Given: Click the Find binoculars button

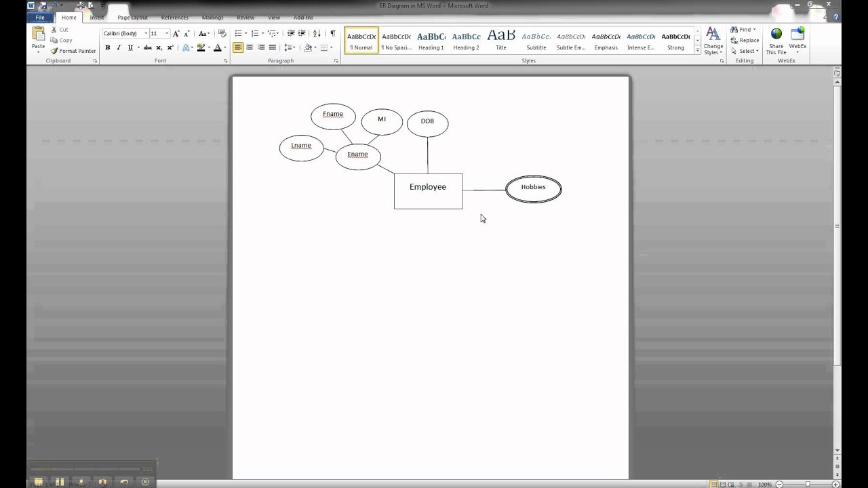Looking at the screenshot, I should point(743,30).
